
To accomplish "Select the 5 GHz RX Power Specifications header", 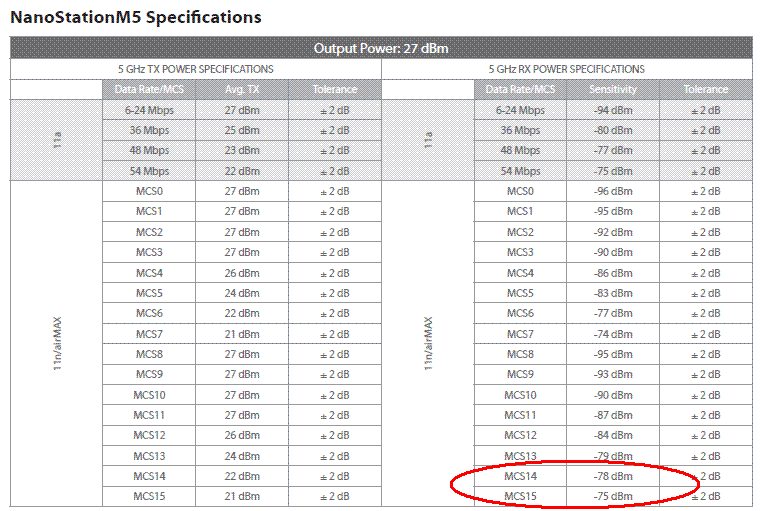I will pos(567,69).
